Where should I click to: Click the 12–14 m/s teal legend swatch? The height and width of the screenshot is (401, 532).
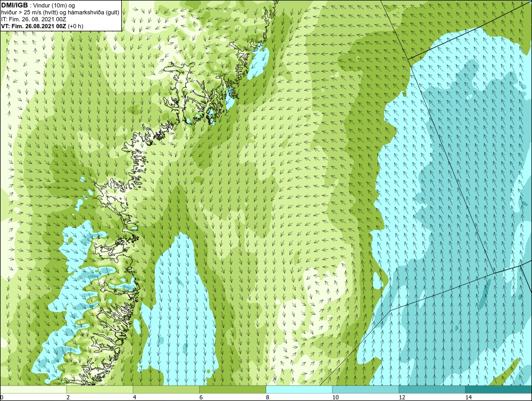click(432, 389)
